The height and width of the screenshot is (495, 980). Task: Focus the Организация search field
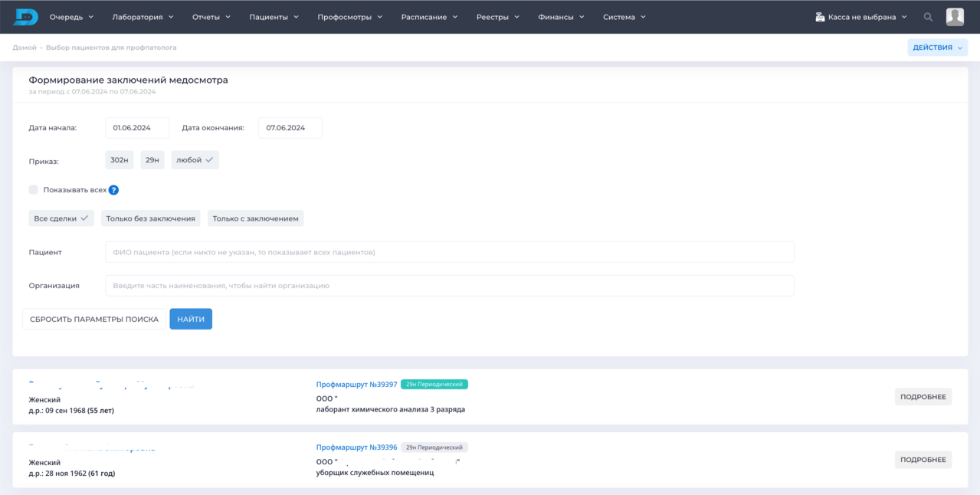450,286
